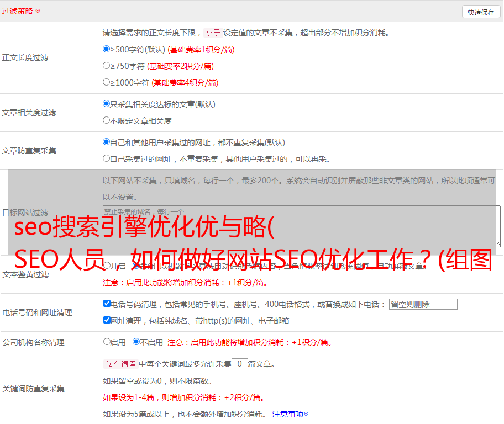Choose 只采集相关度达标的文章 option
This screenshot has height=424, width=504.
tap(106, 103)
